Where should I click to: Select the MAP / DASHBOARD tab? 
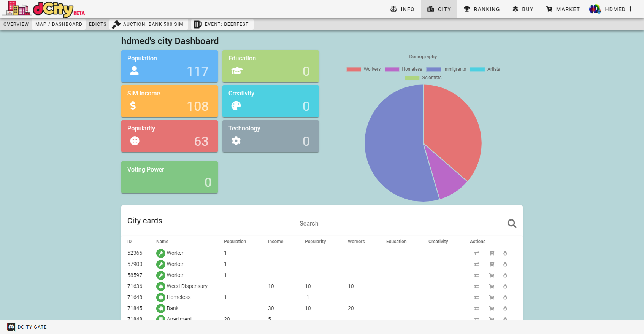(x=59, y=24)
